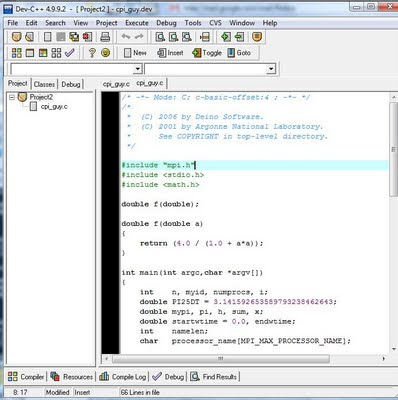Viewport: 398px width, 400px height.
Task: Open the Compiler bottom tab
Action: point(26,377)
